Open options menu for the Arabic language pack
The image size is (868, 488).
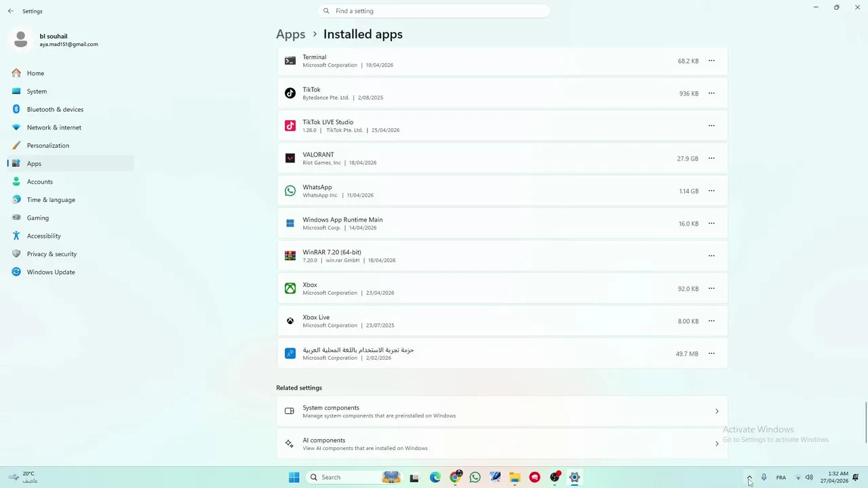(x=711, y=354)
